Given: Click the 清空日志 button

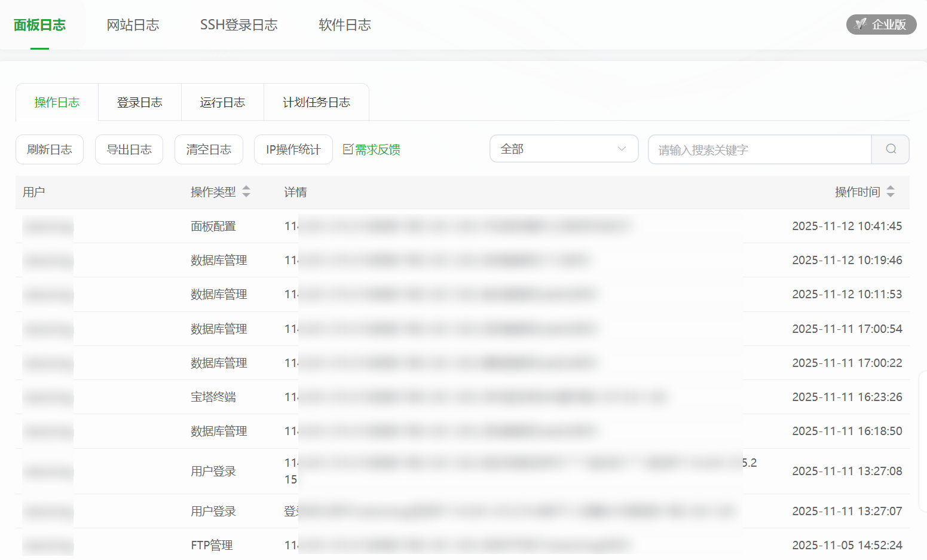Looking at the screenshot, I should [x=208, y=149].
